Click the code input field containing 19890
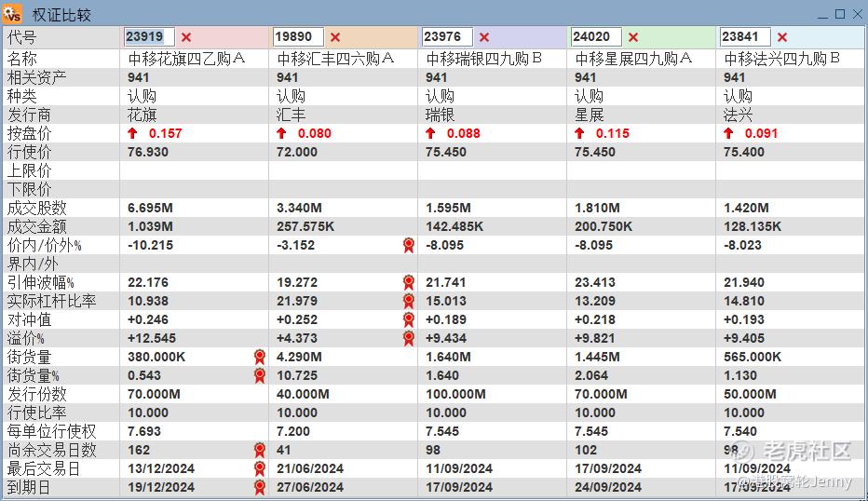The image size is (868, 501). 298,37
